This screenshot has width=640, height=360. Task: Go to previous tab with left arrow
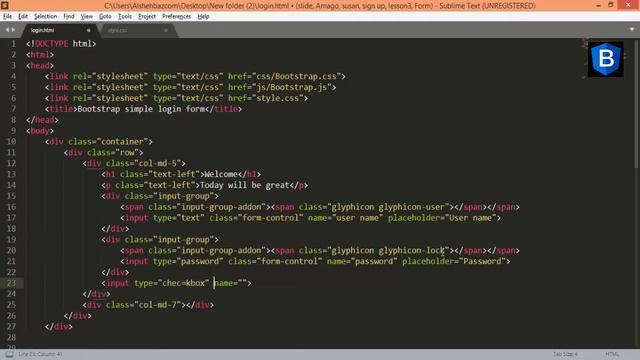[7, 30]
